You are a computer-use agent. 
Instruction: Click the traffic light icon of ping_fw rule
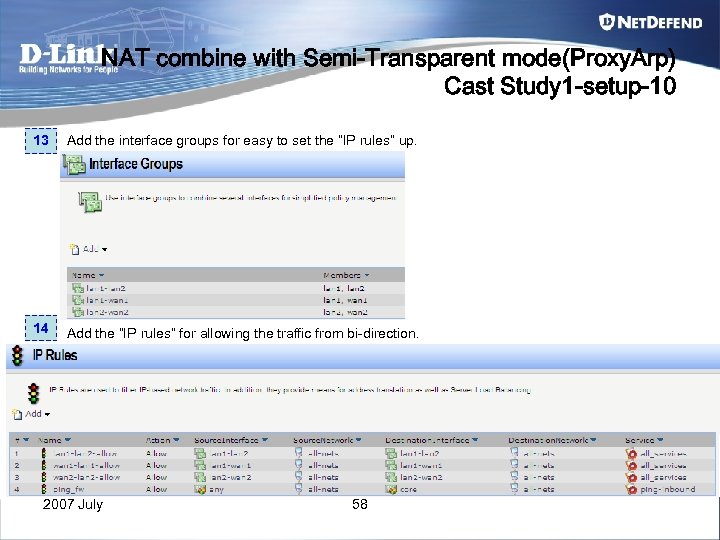coord(44,489)
